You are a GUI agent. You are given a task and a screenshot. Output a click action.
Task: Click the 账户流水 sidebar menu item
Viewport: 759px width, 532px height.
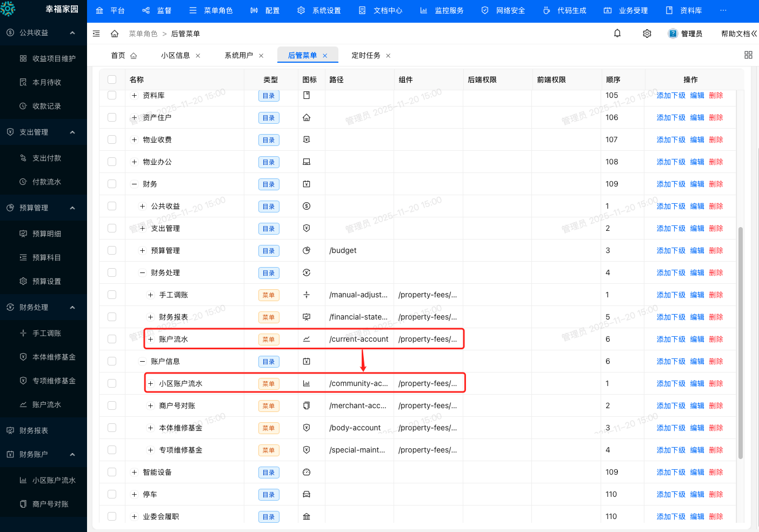(46, 404)
